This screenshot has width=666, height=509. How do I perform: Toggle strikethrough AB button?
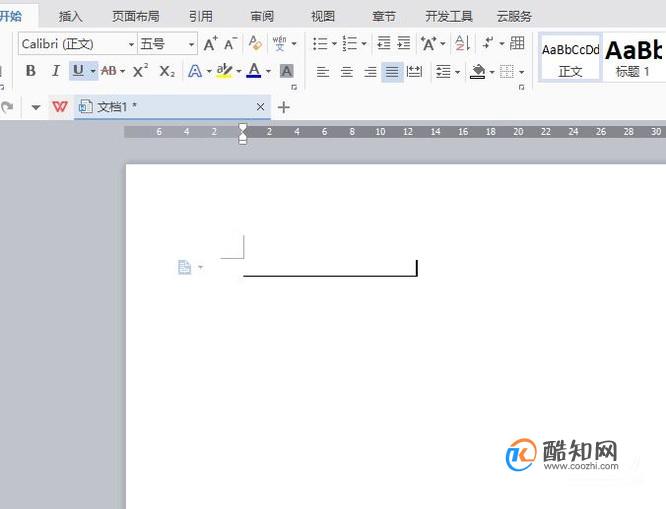tap(109, 71)
